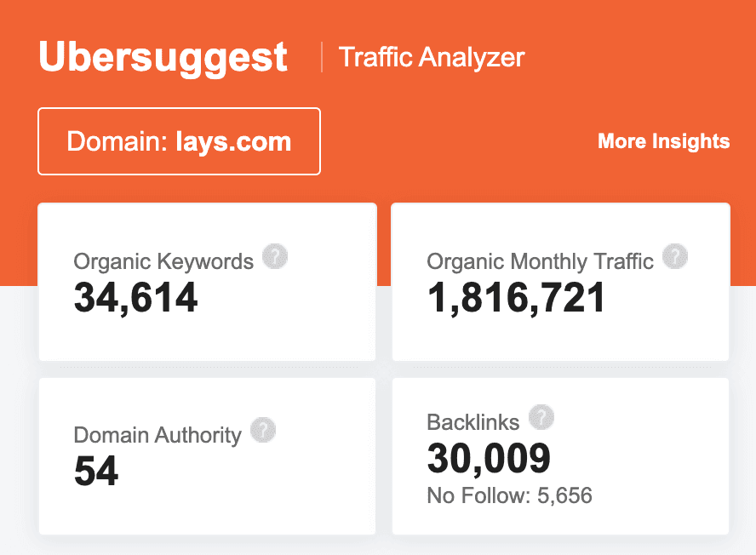Click the Domain Authority question mark icon
756x555 pixels.
point(263,430)
